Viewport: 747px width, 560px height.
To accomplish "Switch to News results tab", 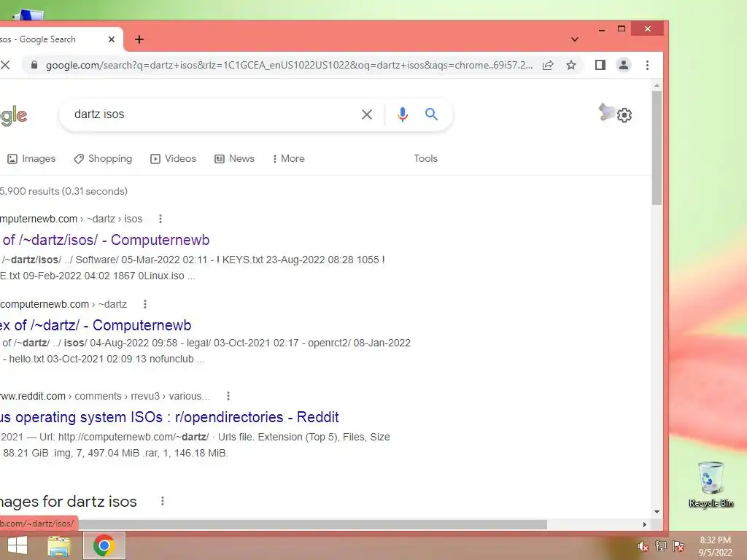I will coord(235,158).
